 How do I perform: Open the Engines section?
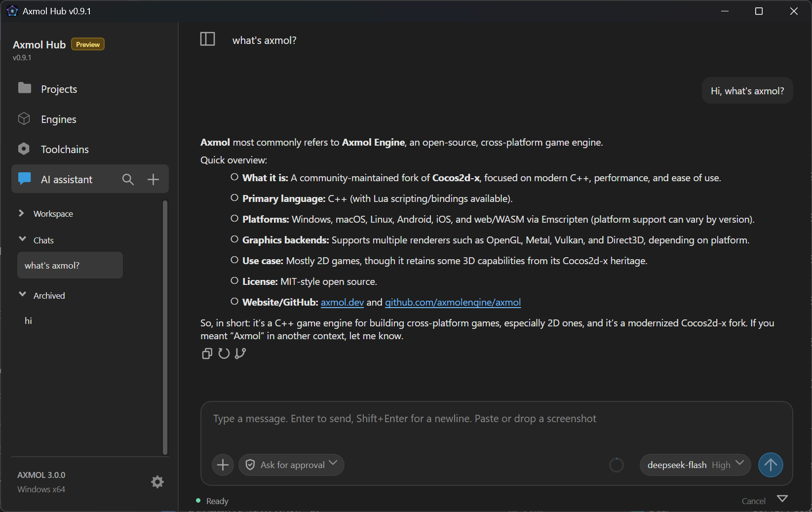[90, 119]
